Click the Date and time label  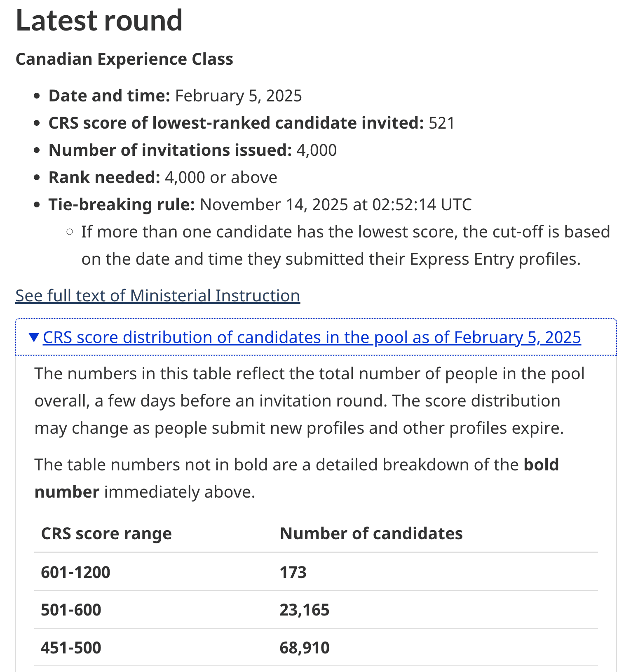[109, 96]
